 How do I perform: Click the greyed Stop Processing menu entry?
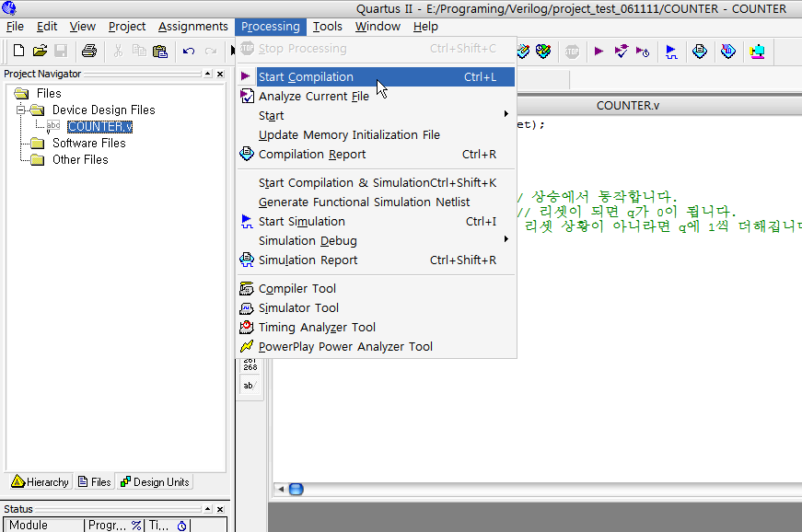376,49
